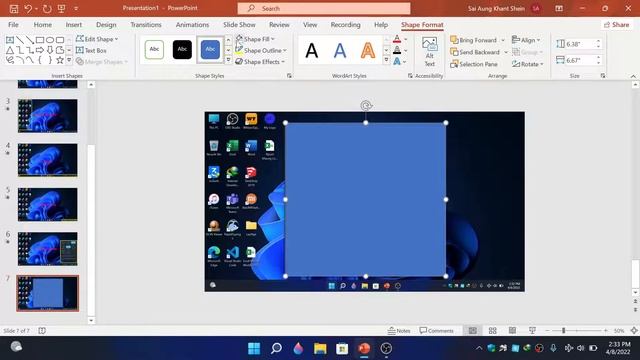Apply blue filled Abc shape style

point(210,49)
